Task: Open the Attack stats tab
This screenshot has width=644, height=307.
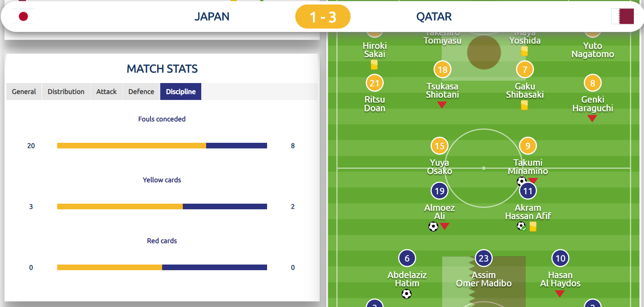Action: point(106,92)
